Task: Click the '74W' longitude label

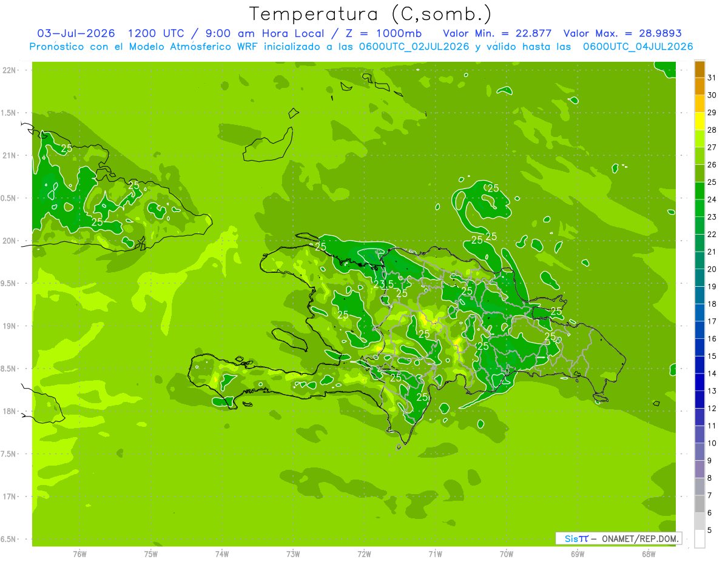Action: coord(222,554)
